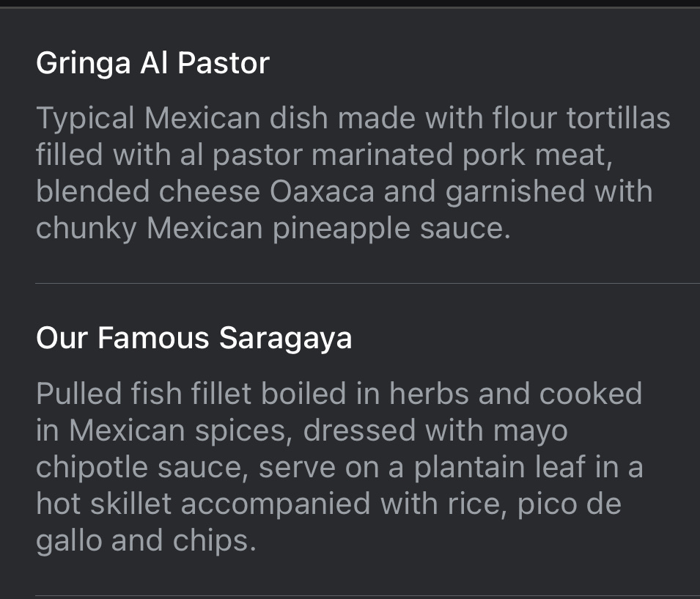Click the line 'blended cheese Oaxaca and garnished'

coord(345,191)
